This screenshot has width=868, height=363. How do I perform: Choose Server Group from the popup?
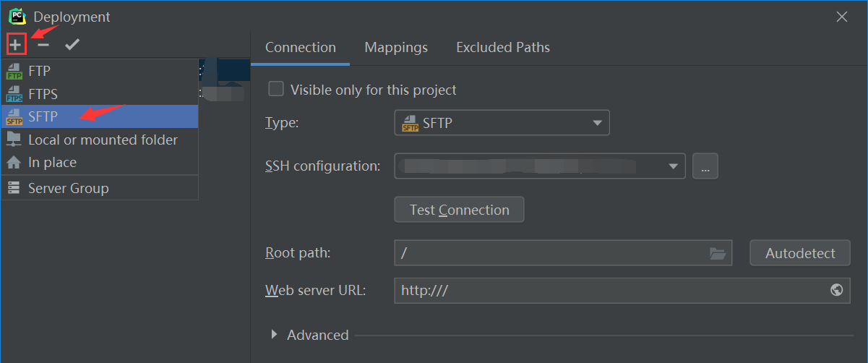[99, 188]
